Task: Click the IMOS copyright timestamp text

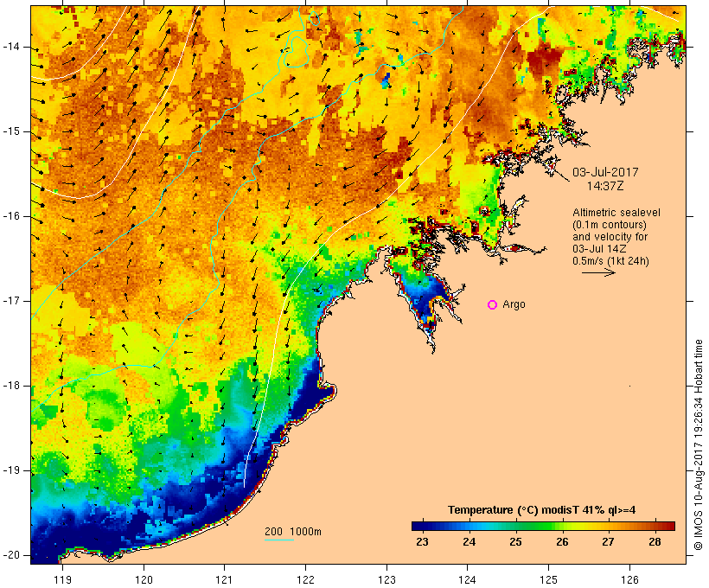Action: 699,445
